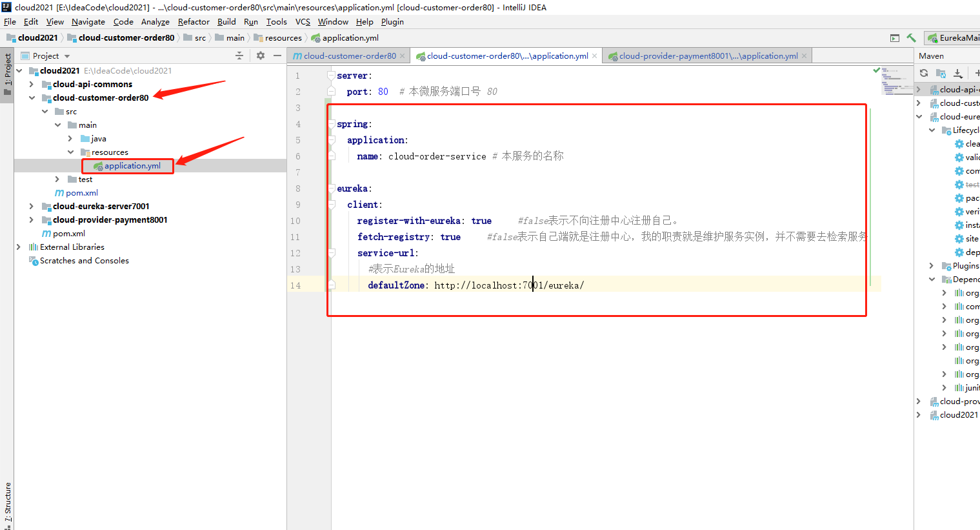980x530 pixels.
Task: Expand External Libraries node
Action: tap(19, 247)
